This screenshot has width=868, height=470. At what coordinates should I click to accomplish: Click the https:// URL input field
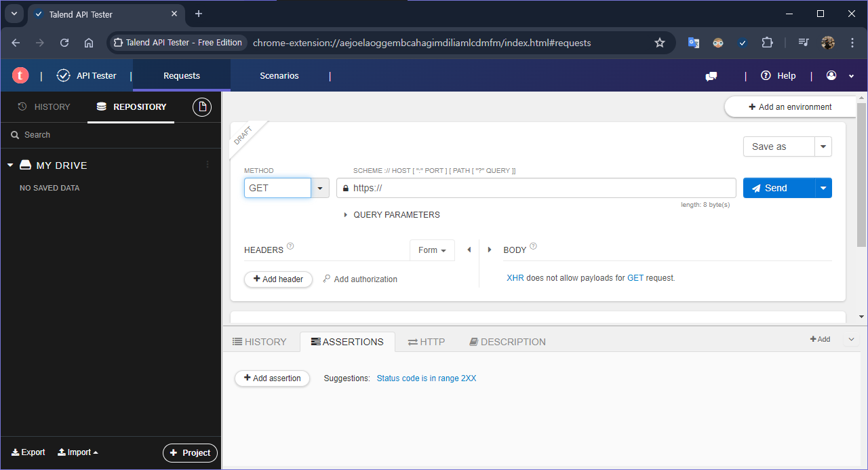click(536, 188)
